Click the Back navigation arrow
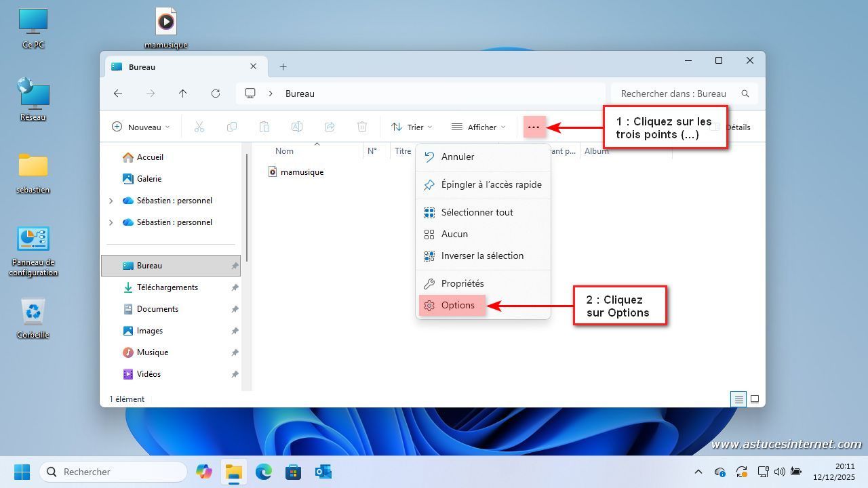The image size is (868, 488). point(118,94)
